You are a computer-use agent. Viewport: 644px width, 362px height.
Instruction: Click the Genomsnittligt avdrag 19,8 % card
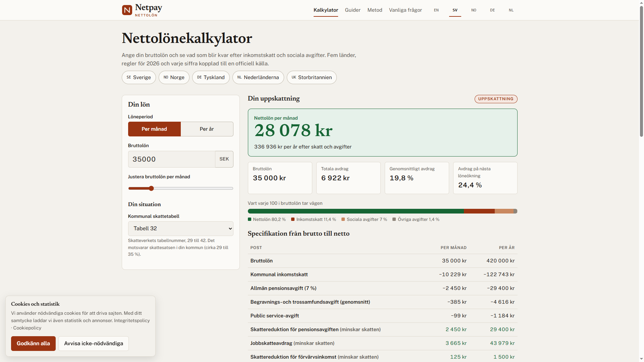[x=417, y=178]
